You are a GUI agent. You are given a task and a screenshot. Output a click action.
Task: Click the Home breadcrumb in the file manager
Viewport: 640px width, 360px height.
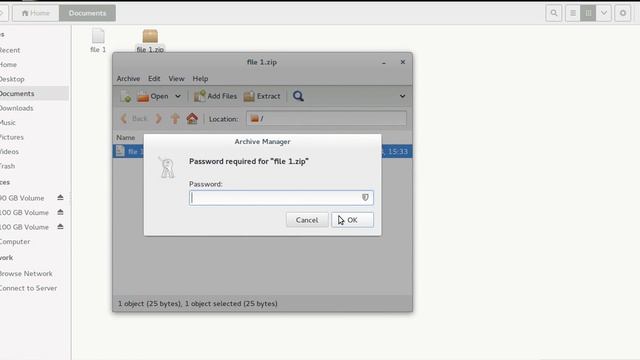click(x=36, y=13)
